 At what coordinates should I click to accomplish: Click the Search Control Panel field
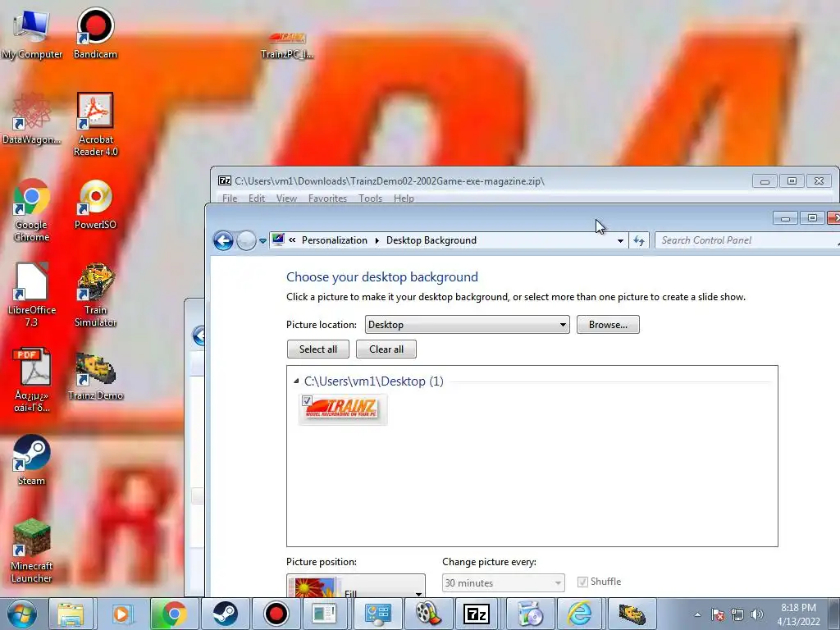(747, 240)
